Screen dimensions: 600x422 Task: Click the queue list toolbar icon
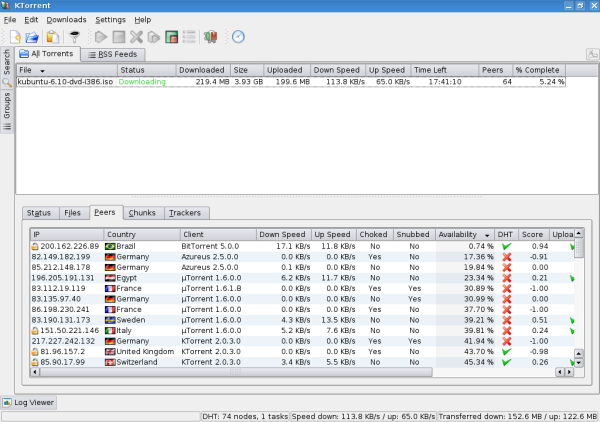point(189,37)
